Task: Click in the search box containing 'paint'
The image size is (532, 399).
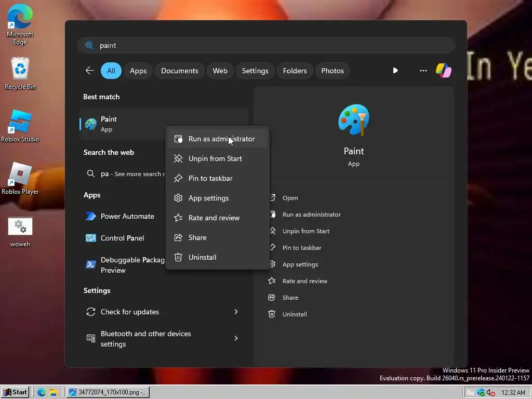Action: tap(266, 45)
